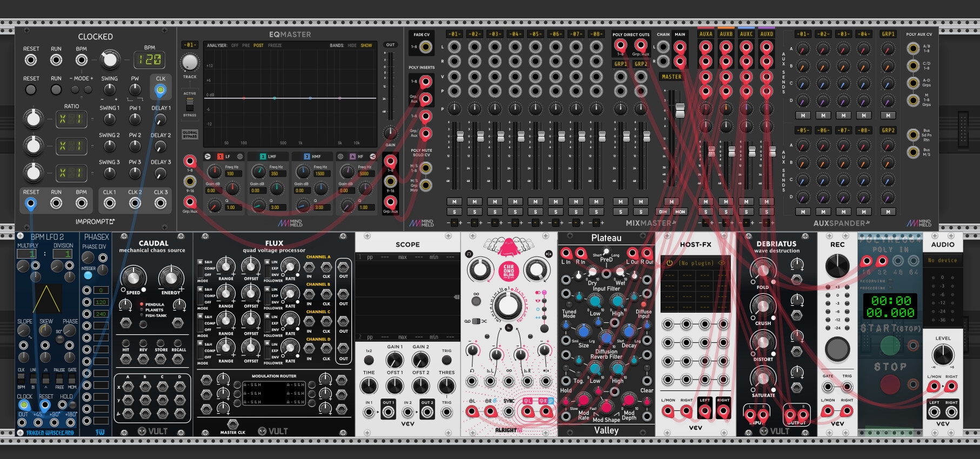Open the EQMASTER -01- track selector

click(190, 45)
